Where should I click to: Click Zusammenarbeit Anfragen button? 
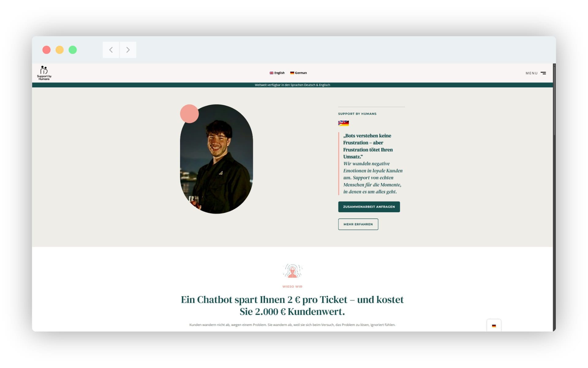click(x=369, y=207)
